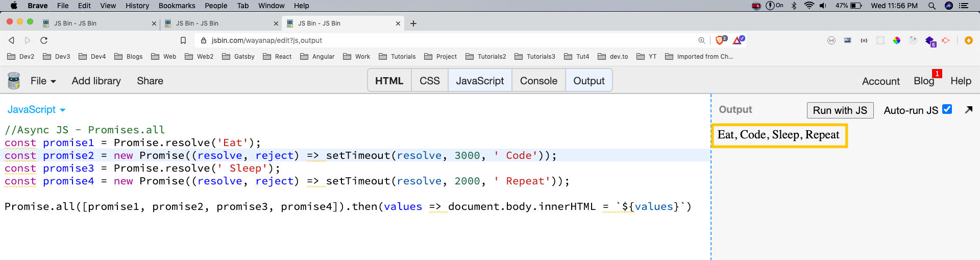Screen dimensions: 980x260
Task: Click the orange up-arrow update icon
Action: [968, 40]
